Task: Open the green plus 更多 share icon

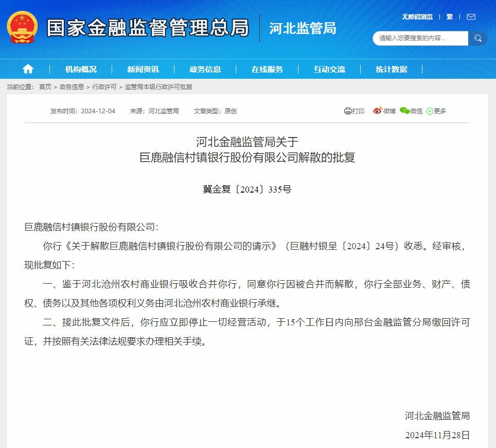Action: pos(430,111)
